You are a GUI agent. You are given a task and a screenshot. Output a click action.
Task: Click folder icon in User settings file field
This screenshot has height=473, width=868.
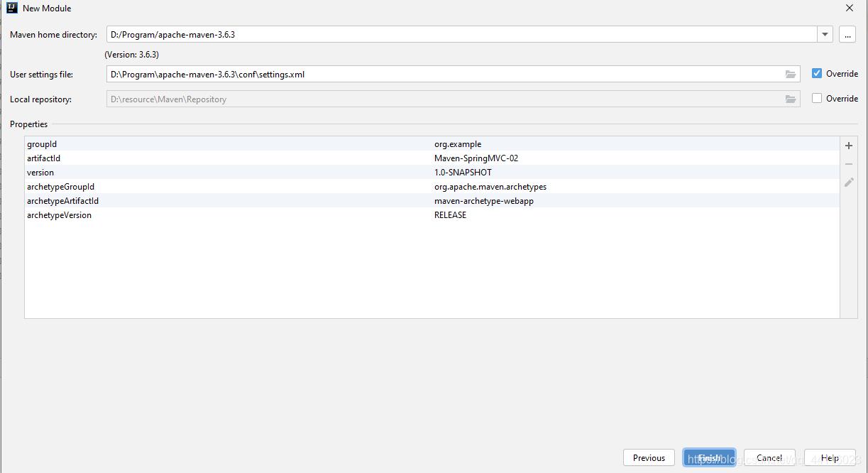tap(790, 75)
